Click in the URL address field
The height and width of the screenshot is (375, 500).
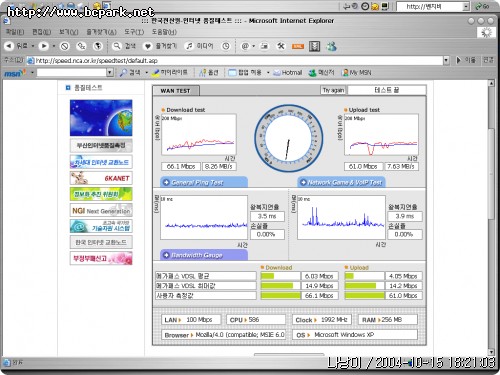click(239, 60)
